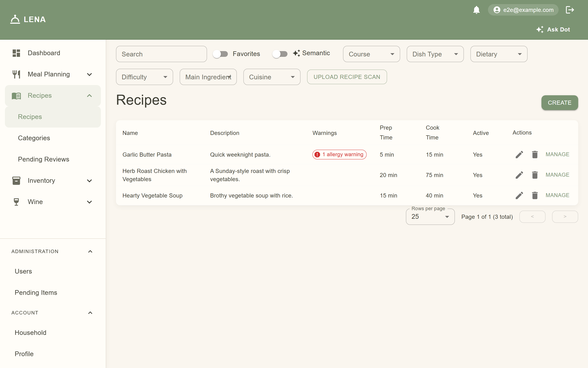Click the Meal Planning fork icon

pos(16,74)
